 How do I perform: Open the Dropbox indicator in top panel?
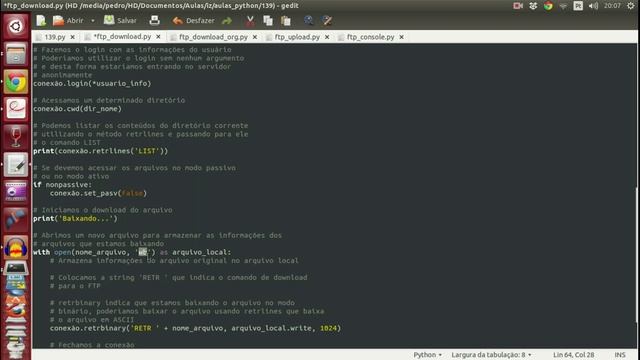coord(533,6)
